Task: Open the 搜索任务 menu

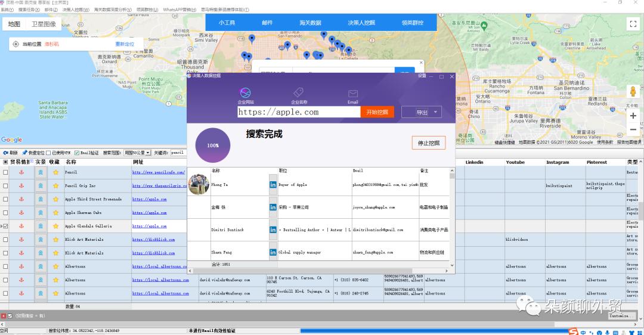Action: click(29, 10)
